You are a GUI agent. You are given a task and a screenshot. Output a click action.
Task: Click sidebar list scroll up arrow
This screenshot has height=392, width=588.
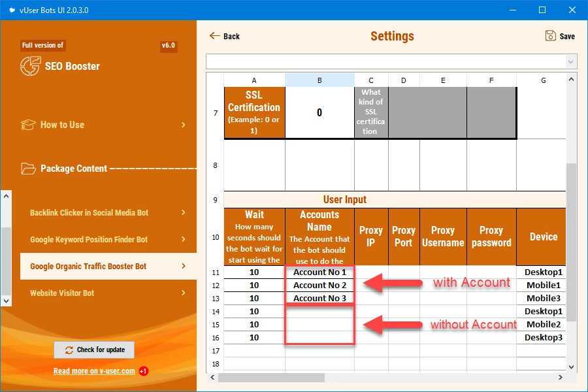coord(6,196)
